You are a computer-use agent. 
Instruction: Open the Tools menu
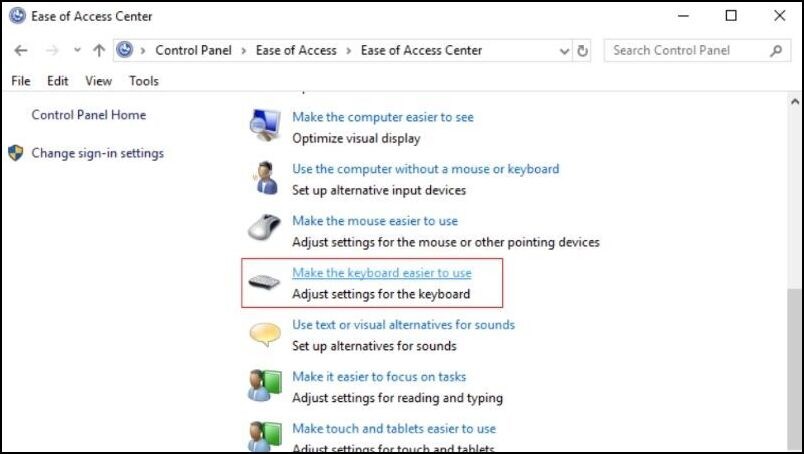(x=144, y=81)
